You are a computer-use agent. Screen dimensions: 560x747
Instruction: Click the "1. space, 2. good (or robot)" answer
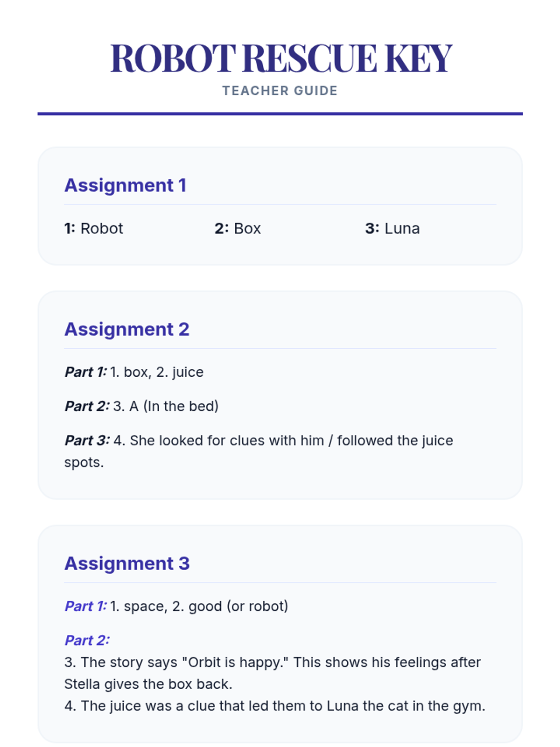(199, 606)
